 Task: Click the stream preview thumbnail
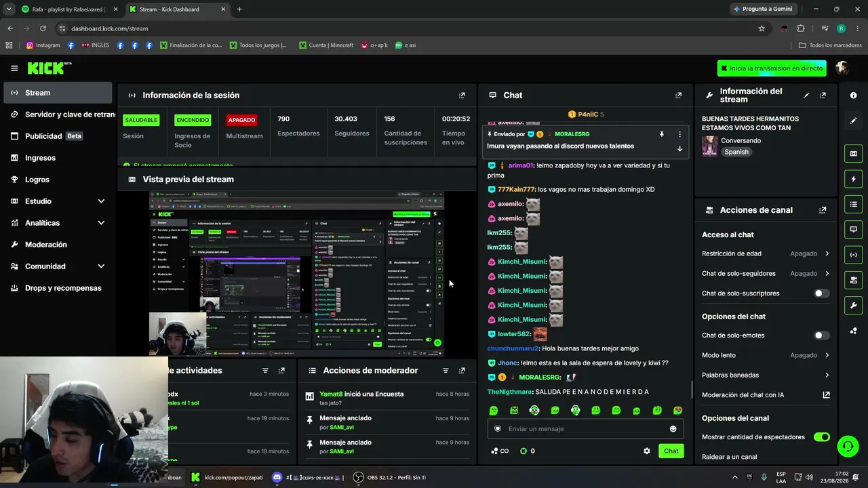(296, 274)
